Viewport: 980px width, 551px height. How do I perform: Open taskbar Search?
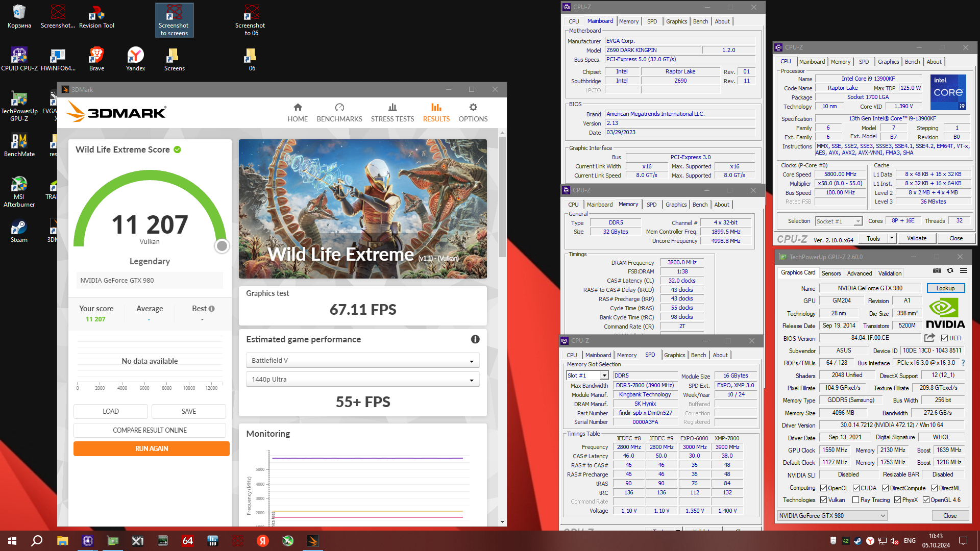pyautogui.click(x=37, y=541)
